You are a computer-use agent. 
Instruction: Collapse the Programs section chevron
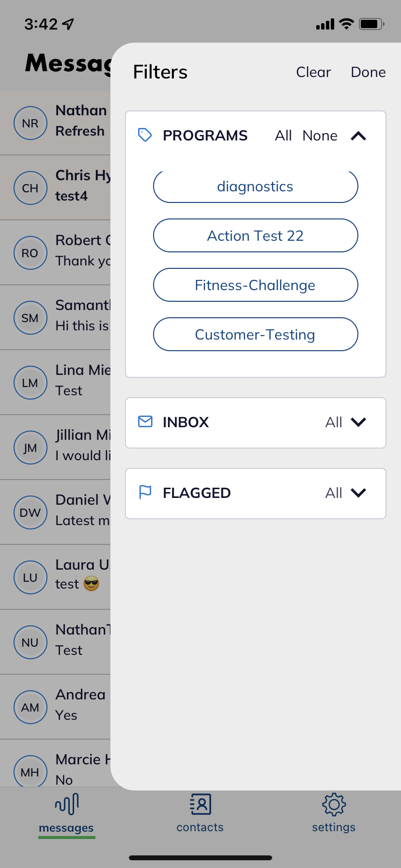tap(358, 136)
